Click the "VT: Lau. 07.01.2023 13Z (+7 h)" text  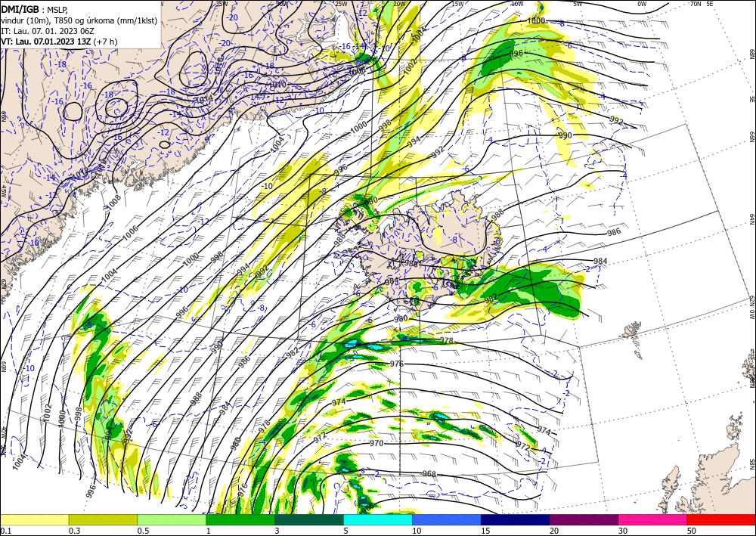tap(59, 42)
